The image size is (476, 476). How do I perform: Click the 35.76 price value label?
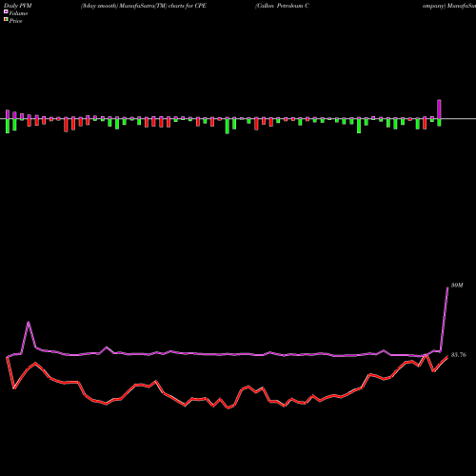(x=459, y=355)
